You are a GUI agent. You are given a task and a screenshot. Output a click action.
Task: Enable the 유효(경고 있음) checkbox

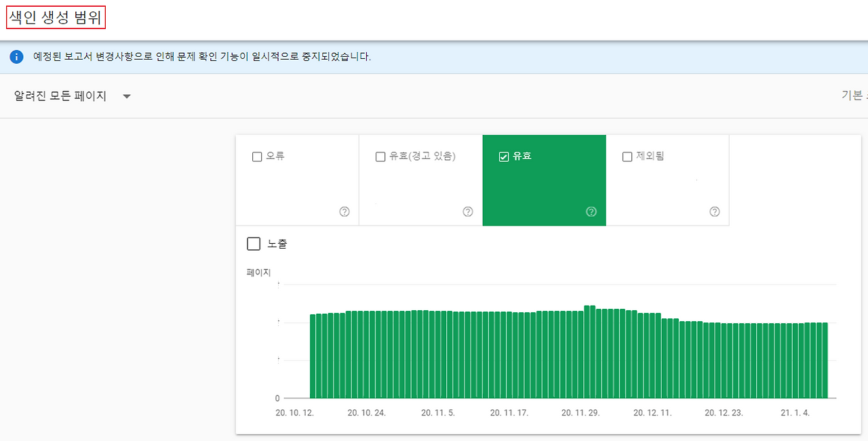380,156
